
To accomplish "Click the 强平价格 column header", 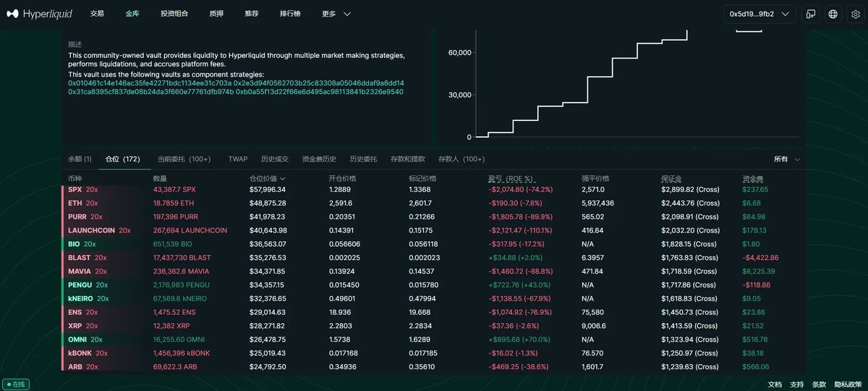I will pyautogui.click(x=595, y=178).
